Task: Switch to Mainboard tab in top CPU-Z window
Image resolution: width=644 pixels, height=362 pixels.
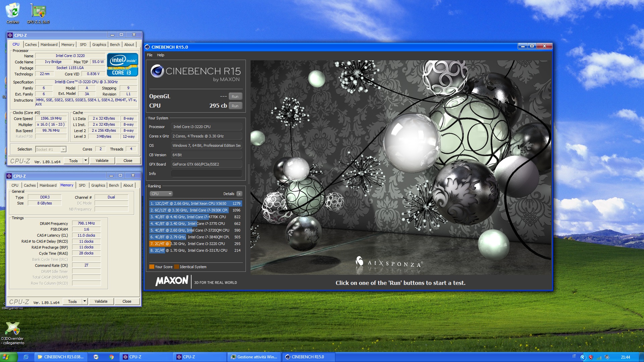Action: [49, 45]
